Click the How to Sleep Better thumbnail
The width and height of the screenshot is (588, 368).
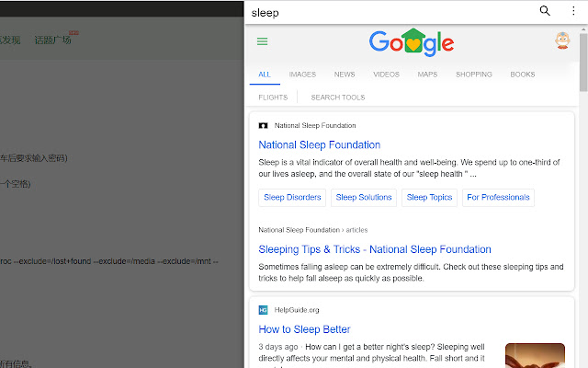coord(535,355)
